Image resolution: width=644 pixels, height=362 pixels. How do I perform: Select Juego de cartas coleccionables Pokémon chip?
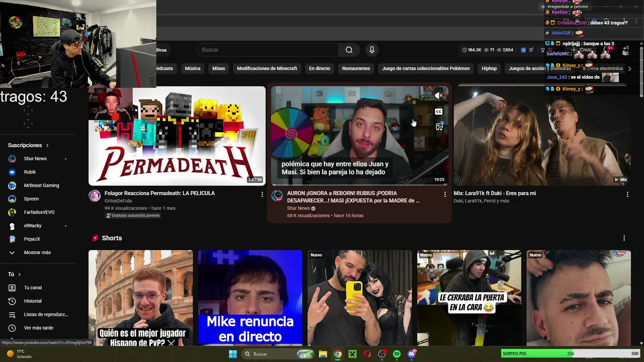[426, 68]
